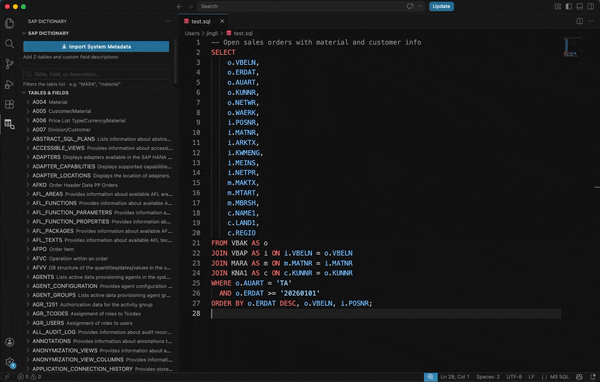Screen dimensions: 600x382
Task: Select AFVC Operation within an order row
Action: 100,259
